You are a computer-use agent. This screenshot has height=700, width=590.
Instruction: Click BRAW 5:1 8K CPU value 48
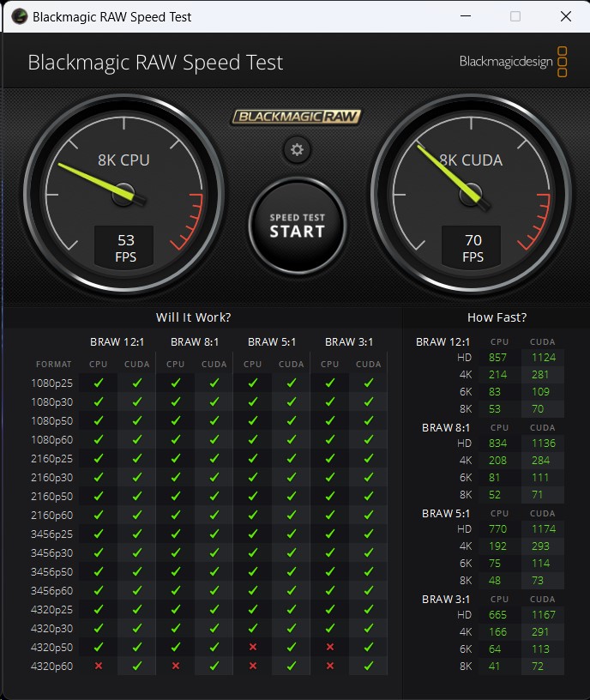click(x=495, y=581)
